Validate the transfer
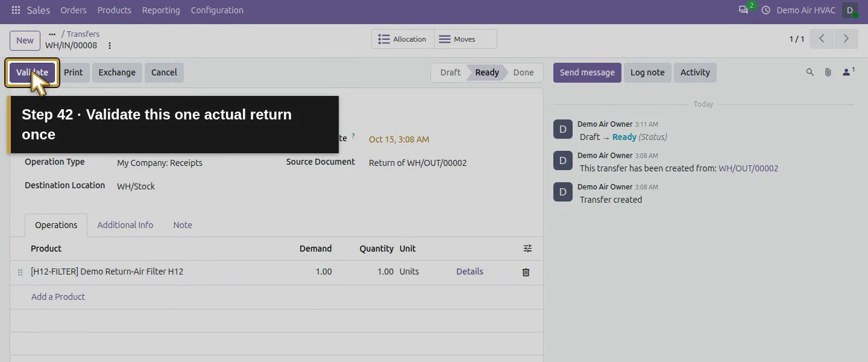The image size is (868, 362). [33, 72]
